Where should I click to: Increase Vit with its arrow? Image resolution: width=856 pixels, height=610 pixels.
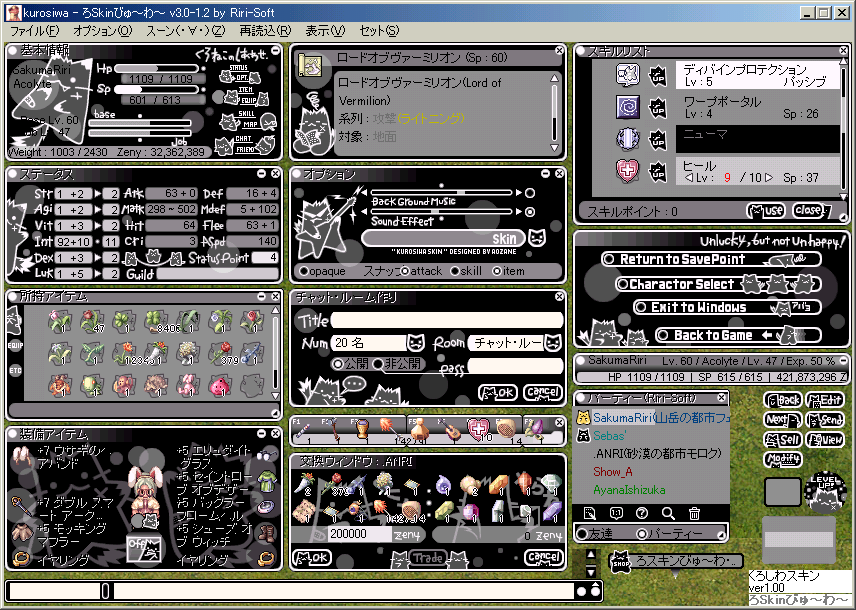(98, 226)
